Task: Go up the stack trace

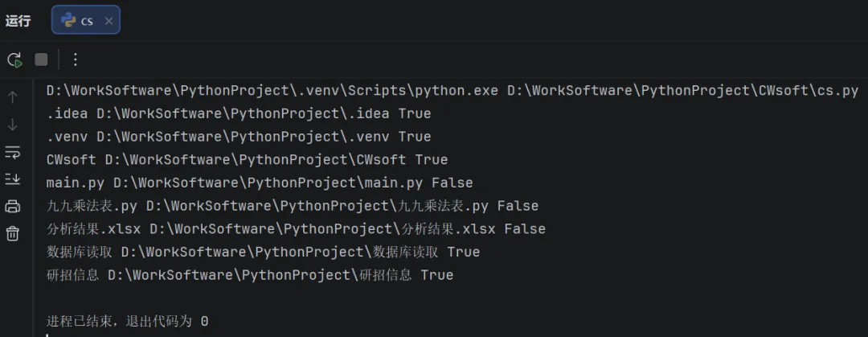Action: pyautogui.click(x=12, y=97)
